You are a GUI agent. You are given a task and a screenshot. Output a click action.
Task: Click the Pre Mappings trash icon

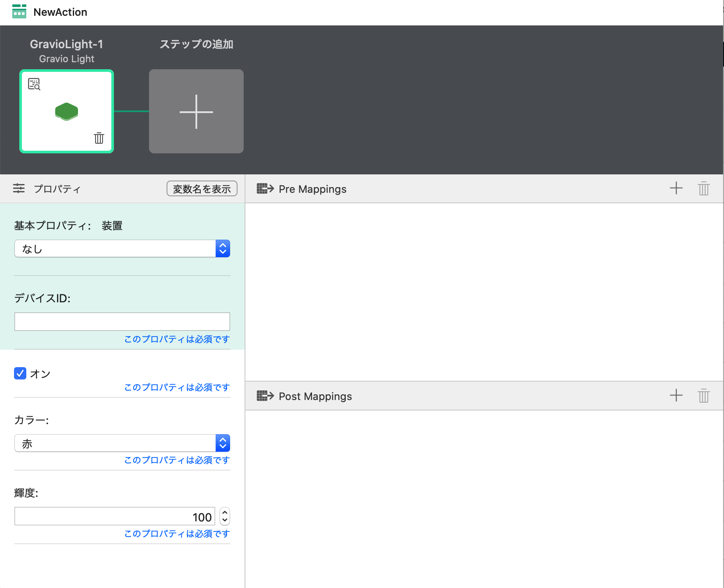tap(703, 188)
